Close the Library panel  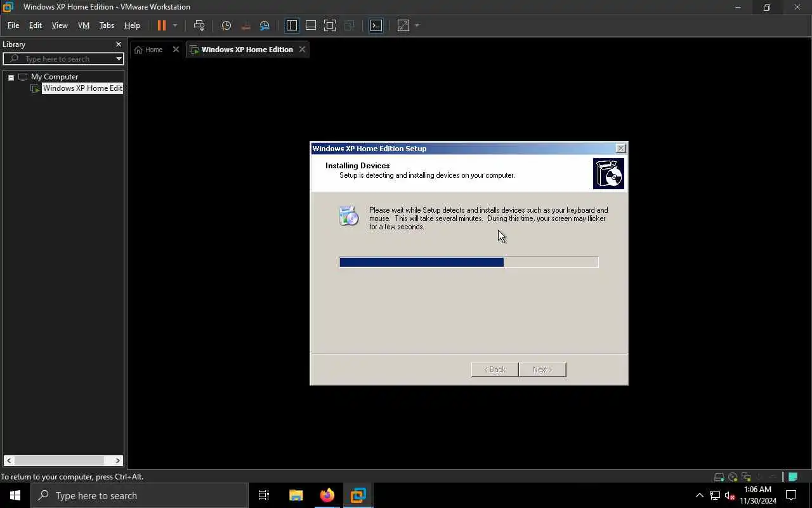coord(118,44)
